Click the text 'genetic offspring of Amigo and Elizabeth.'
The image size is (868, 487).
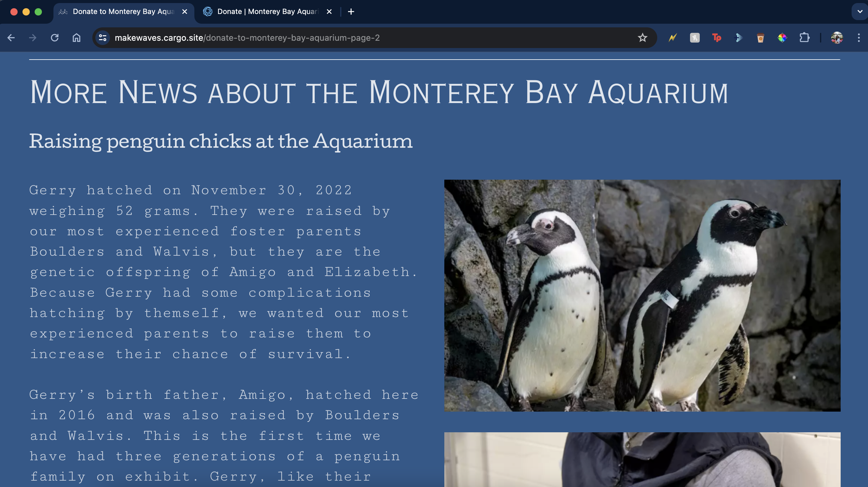[224, 272]
